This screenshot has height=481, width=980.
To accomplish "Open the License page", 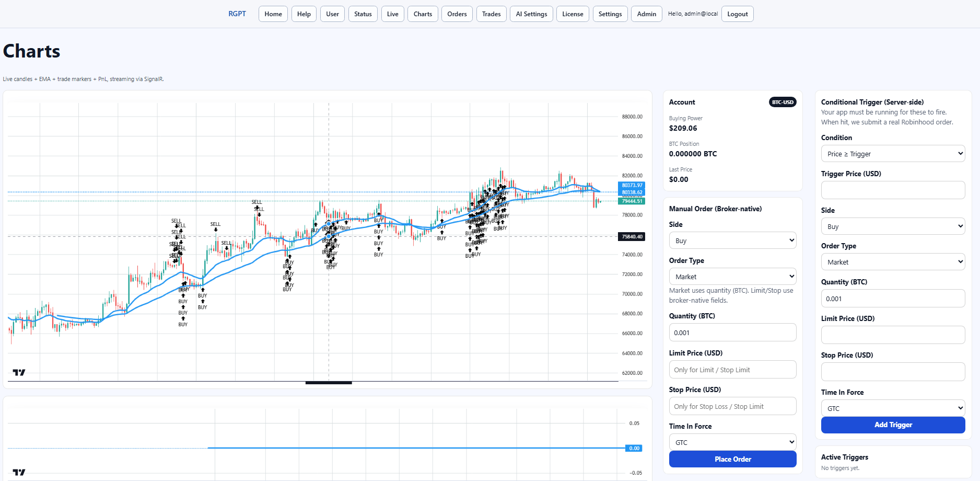I will [573, 14].
